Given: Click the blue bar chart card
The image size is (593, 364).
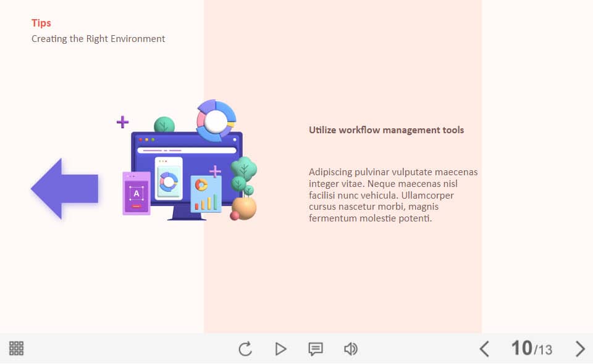Looking at the screenshot, I should pyautogui.click(x=206, y=195).
